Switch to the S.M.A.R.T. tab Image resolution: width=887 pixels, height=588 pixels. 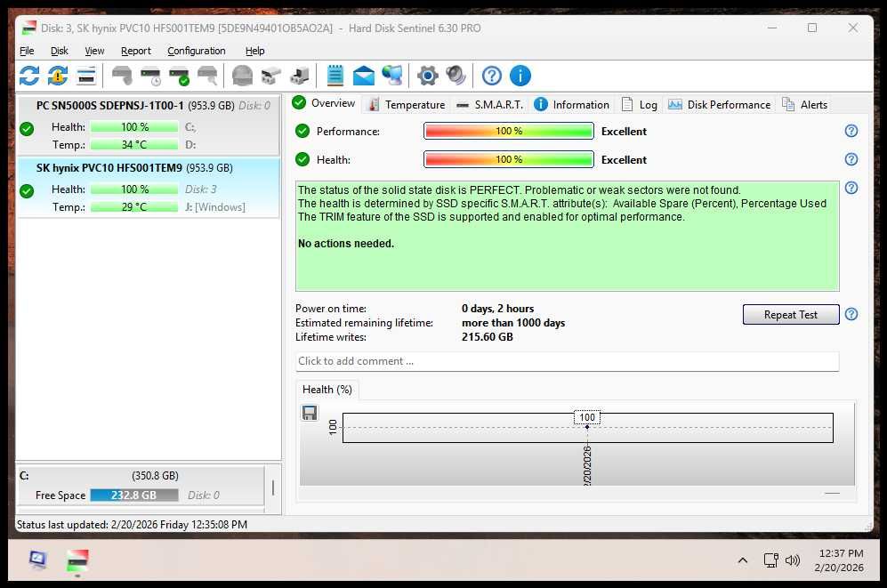(489, 105)
